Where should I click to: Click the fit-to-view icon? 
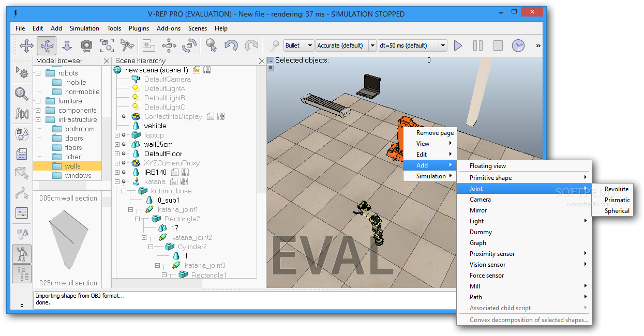tap(107, 45)
